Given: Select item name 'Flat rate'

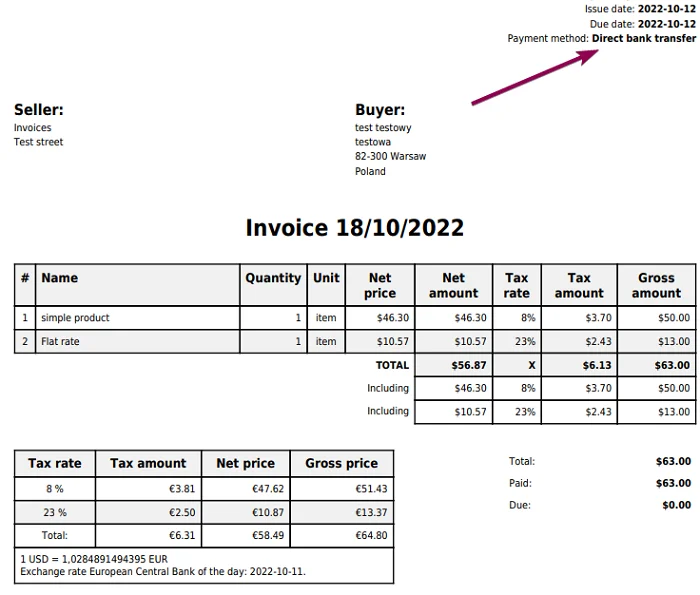Looking at the screenshot, I should coord(60,341).
